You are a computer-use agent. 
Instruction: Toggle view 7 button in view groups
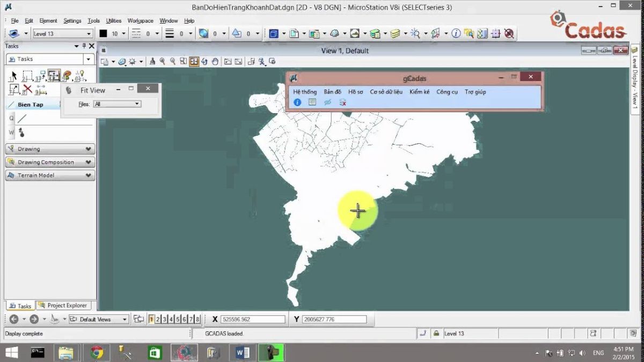[191, 319]
